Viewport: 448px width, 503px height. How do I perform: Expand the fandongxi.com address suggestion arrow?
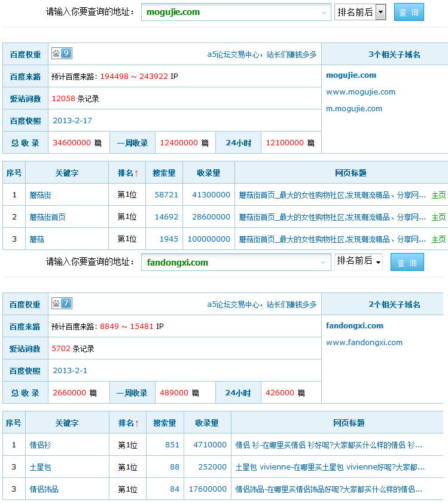324,263
